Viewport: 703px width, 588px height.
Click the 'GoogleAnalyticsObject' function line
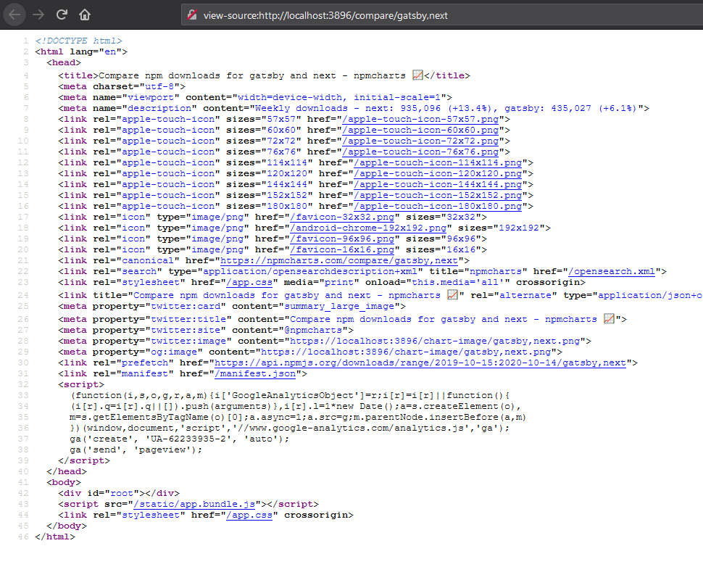point(290,396)
